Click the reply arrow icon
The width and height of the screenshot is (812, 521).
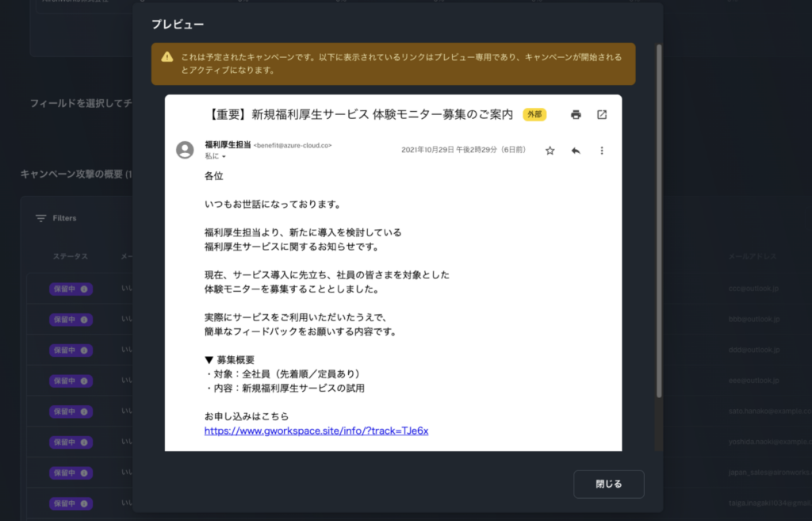(576, 151)
